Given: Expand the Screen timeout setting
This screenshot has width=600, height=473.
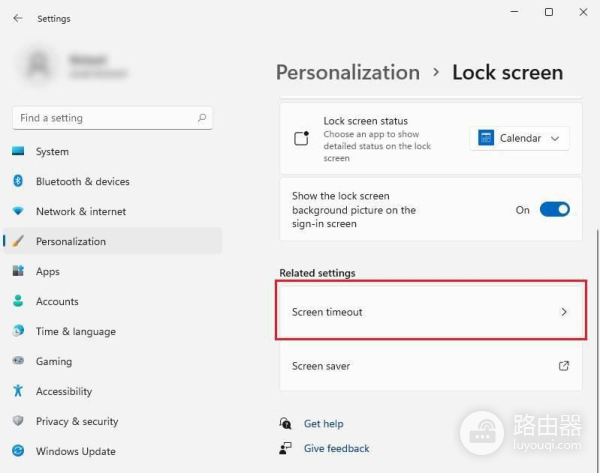Looking at the screenshot, I should pyautogui.click(x=428, y=312).
